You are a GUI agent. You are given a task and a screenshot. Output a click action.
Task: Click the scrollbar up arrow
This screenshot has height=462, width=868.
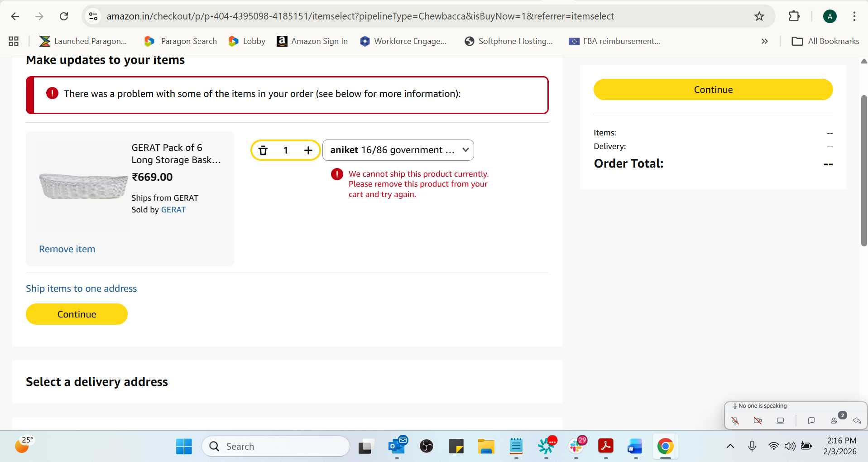(864, 61)
